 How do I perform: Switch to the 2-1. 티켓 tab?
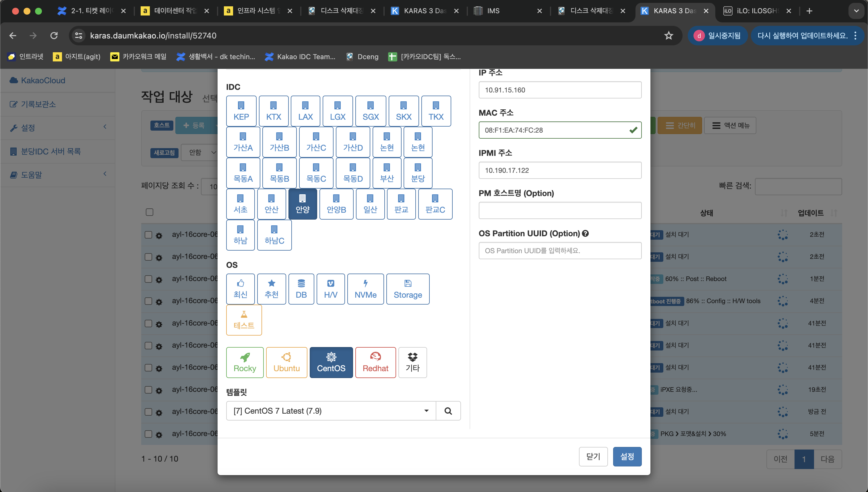92,11
